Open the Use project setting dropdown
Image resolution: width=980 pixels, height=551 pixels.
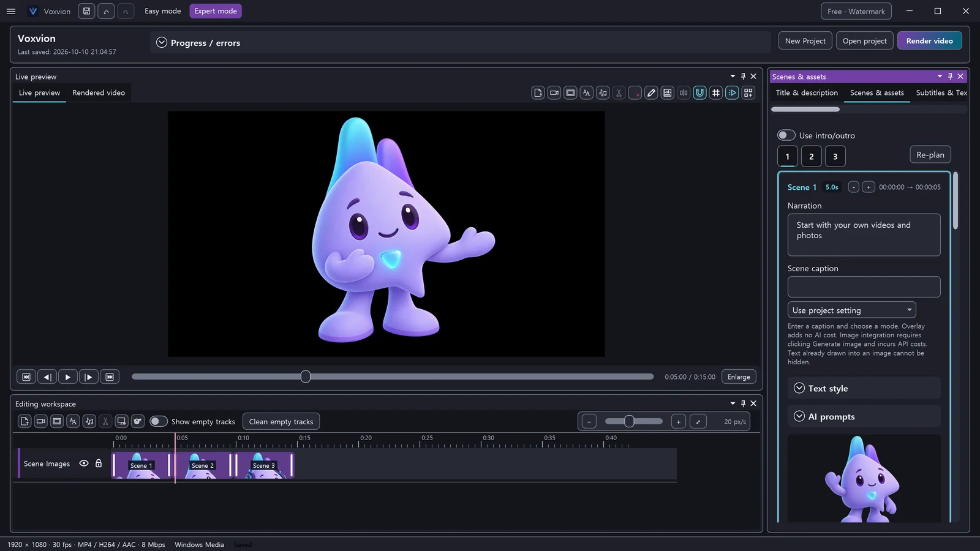click(x=851, y=310)
